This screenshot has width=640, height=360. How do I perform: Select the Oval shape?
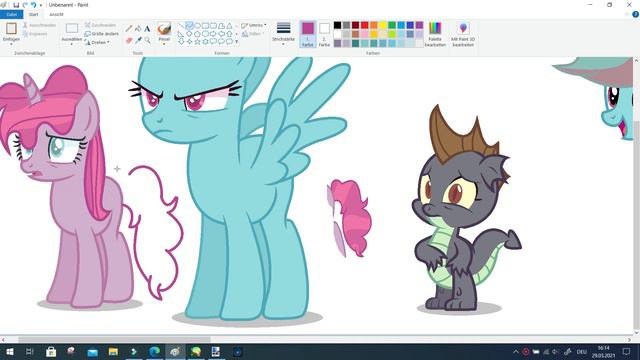pos(197,26)
